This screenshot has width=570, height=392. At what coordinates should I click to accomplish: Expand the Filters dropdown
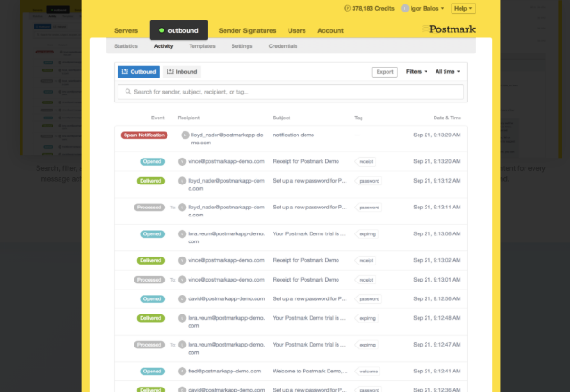[417, 71]
